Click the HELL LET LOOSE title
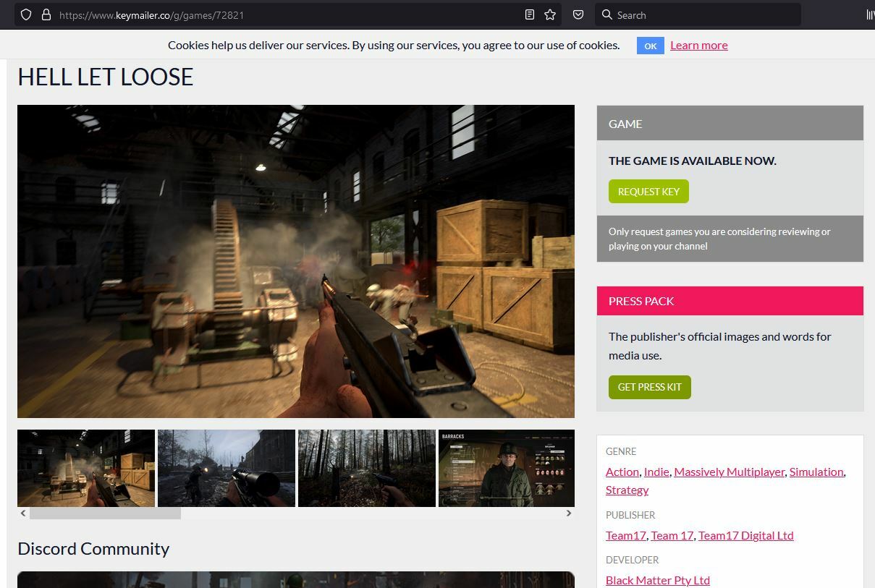The height and width of the screenshot is (588, 875). pyautogui.click(x=106, y=77)
